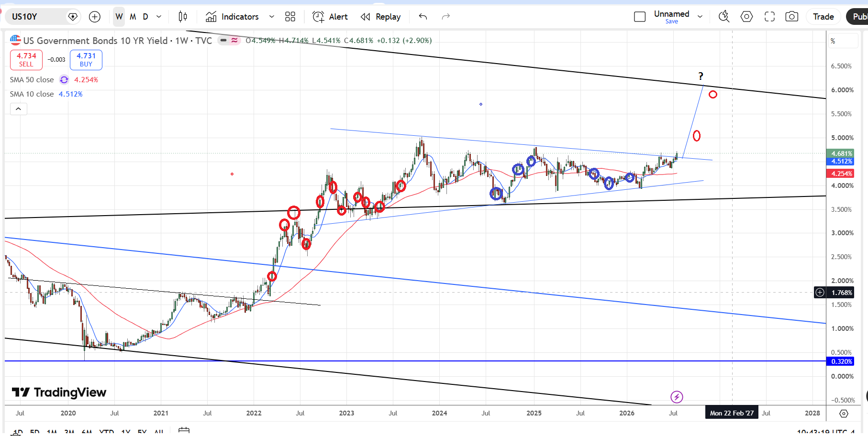
Task: Collapse the indicator legend with the chevron
Action: pyautogui.click(x=18, y=109)
